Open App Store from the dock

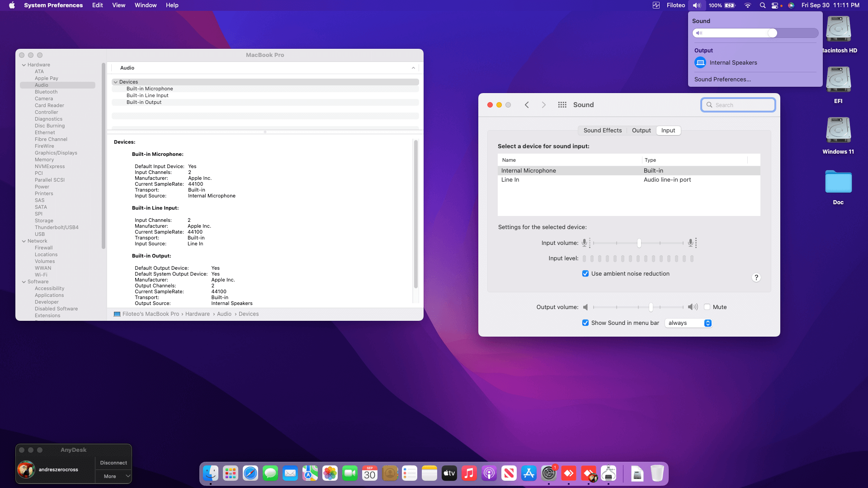tap(529, 474)
